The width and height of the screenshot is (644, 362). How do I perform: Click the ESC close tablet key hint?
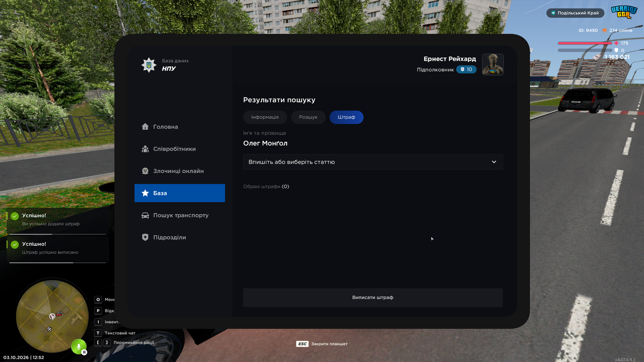click(322, 344)
